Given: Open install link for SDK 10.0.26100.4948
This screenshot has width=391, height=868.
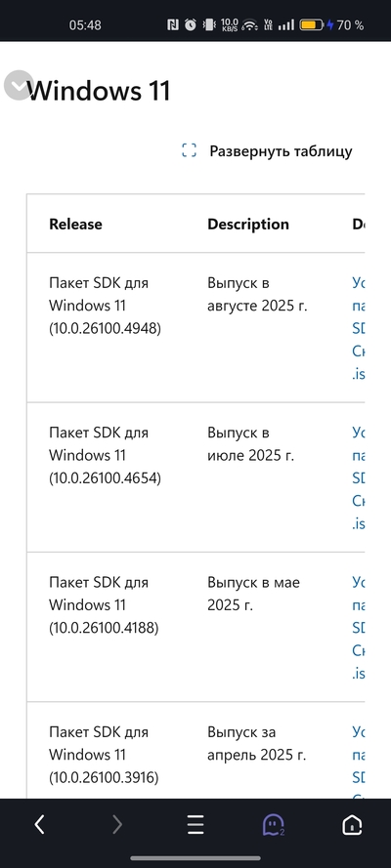Looking at the screenshot, I should (359, 328).
